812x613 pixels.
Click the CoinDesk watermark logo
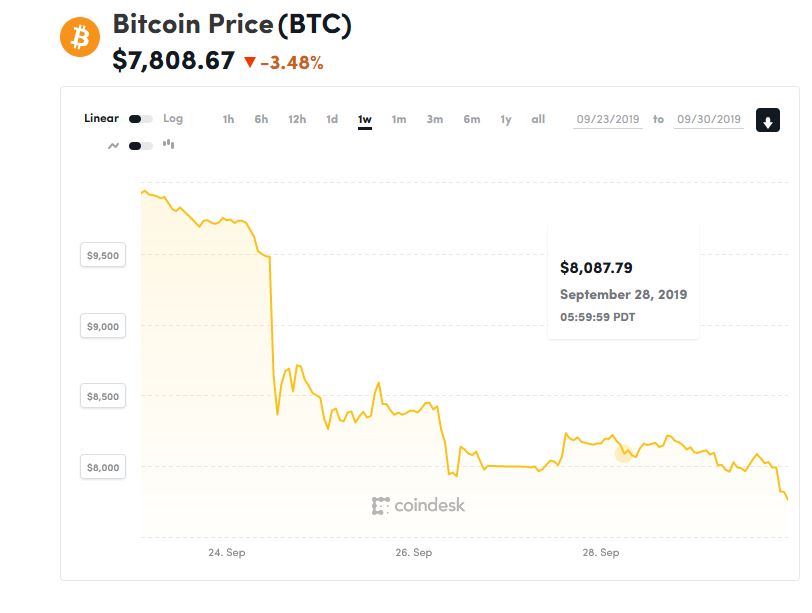[418, 505]
